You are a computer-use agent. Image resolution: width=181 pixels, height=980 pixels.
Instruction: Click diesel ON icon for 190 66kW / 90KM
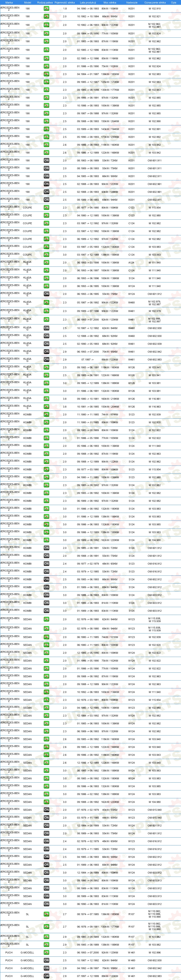tap(46, 176)
